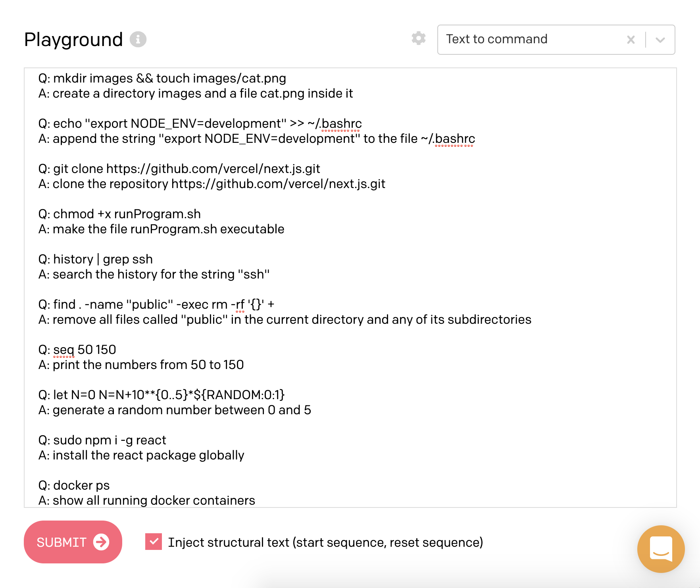Viewport: 700px width, 588px height.
Task: Click the info icon beside Playground title
Action: (x=138, y=39)
